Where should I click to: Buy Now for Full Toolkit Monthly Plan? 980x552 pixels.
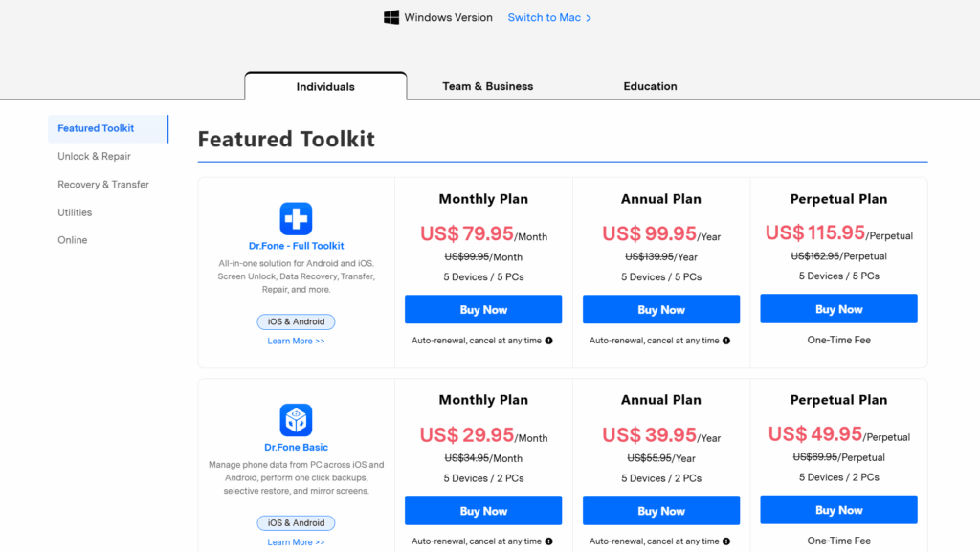point(483,309)
